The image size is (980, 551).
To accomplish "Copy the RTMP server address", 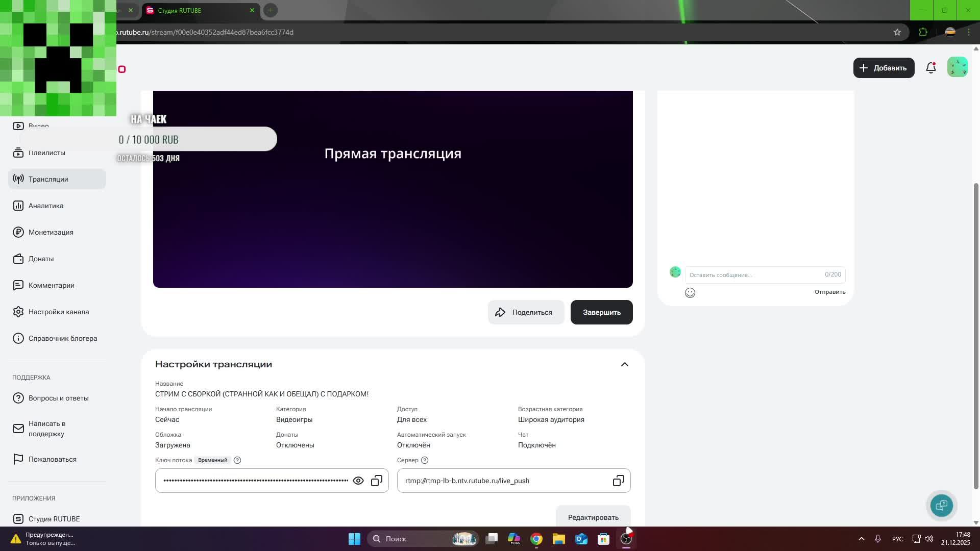I will click(x=618, y=480).
